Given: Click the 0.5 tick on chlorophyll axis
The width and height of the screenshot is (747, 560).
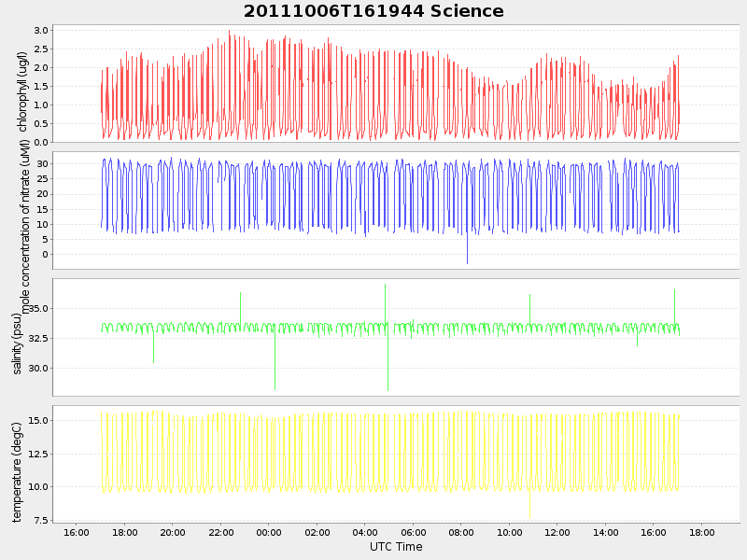Looking at the screenshot, I should (x=41, y=124).
